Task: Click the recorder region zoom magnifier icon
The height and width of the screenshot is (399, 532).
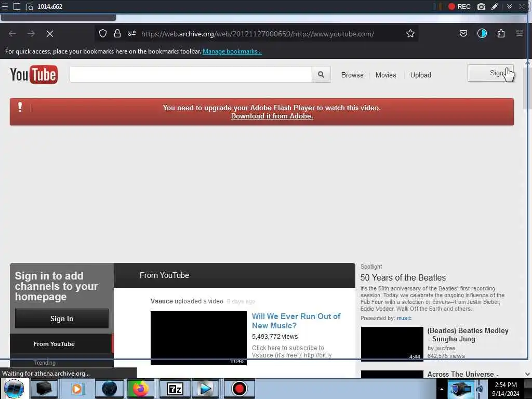Action: 30,6
